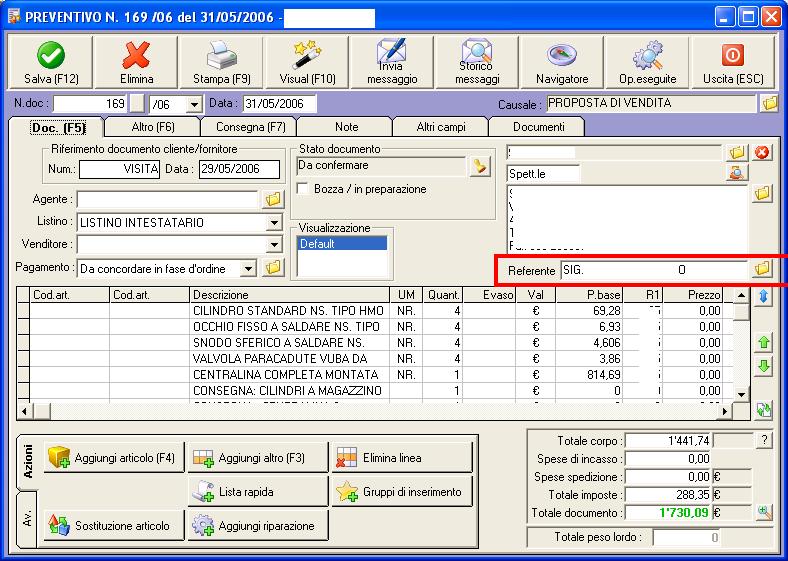Screen dimensions: 788x561
Task: Click small button next to N.doc number
Action: [137, 104]
